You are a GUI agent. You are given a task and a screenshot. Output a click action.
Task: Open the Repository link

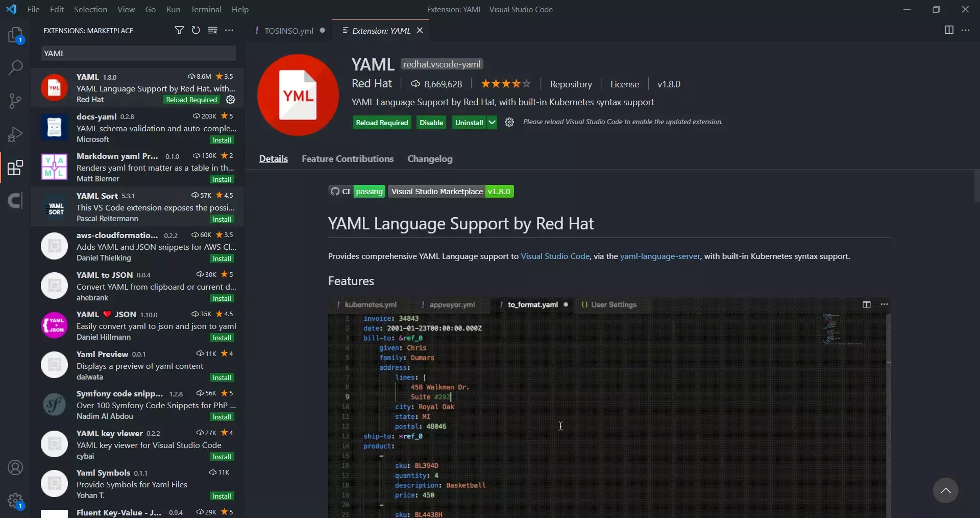click(571, 84)
